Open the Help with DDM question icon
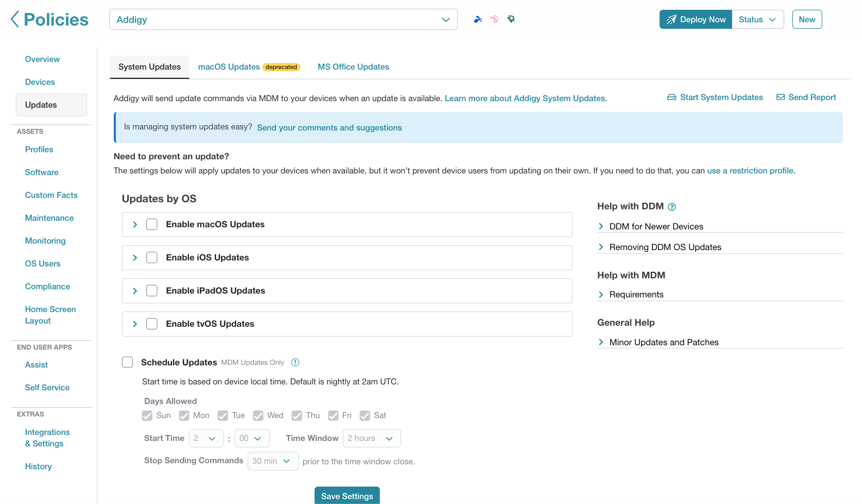862x504 pixels. 672,207
